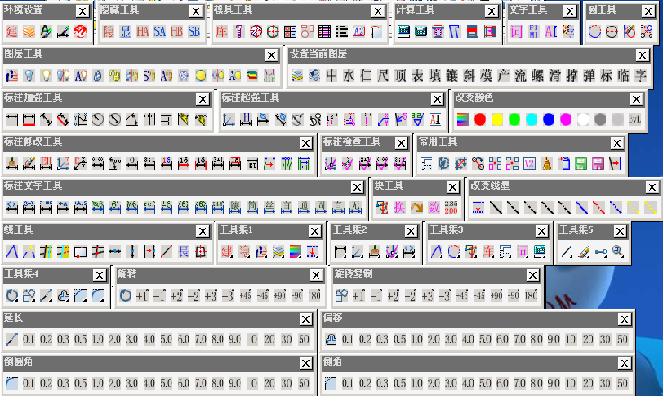Viewport: 664px width, 401px height.
Task: Toggle the yellow light bulb in 图层工具
Action: [46, 76]
